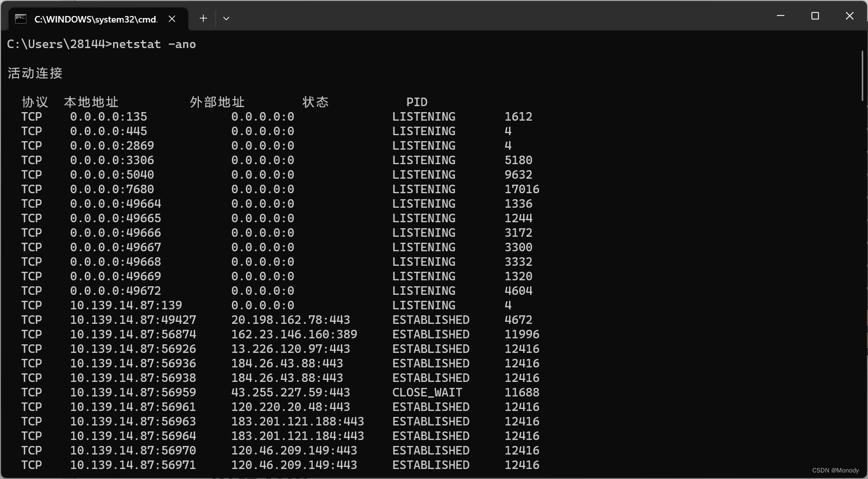Viewport: 868px width, 479px height.
Task: Click local address 0.0.0.0:5040
Action: [x=112, y=175]
